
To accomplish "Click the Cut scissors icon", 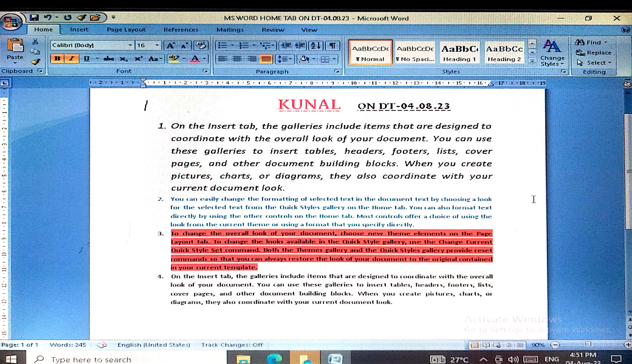I will 35,41.
